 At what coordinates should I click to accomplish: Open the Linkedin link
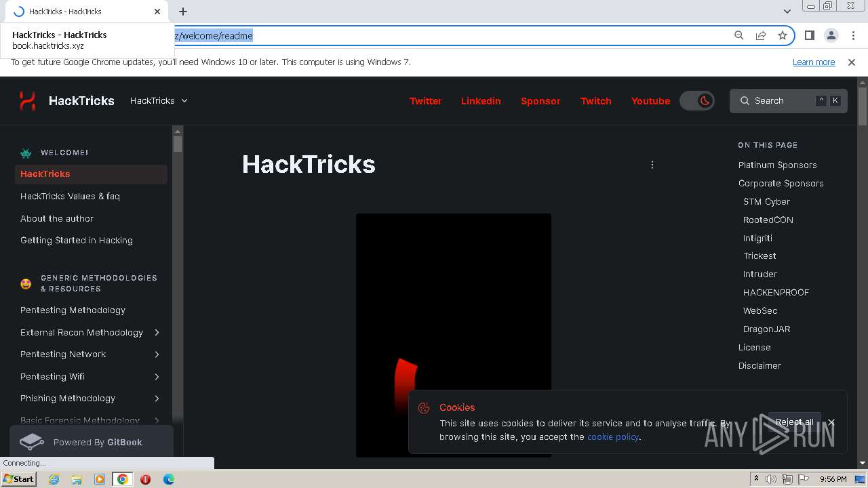[481, 101]
